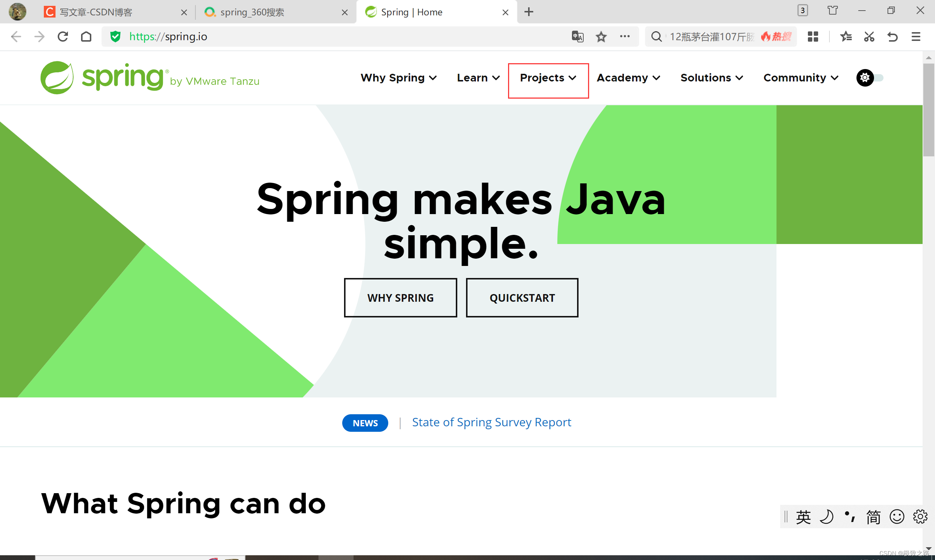
Task: Click the QUICKSTART button
Action: [522, 298]
